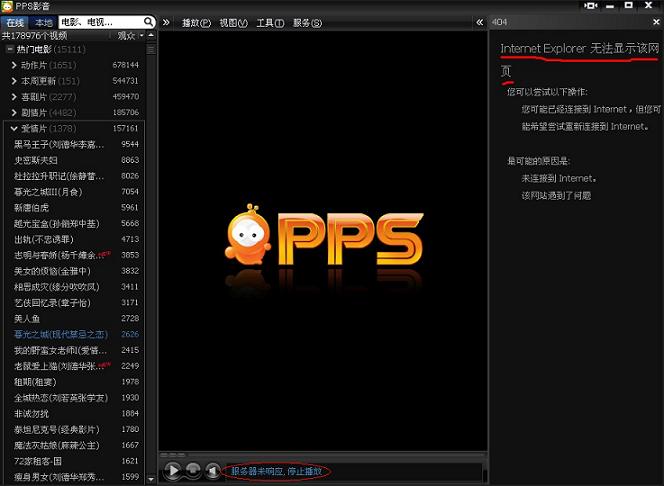Click the 电影、电视 search field
664x486 pixels.
98,21
